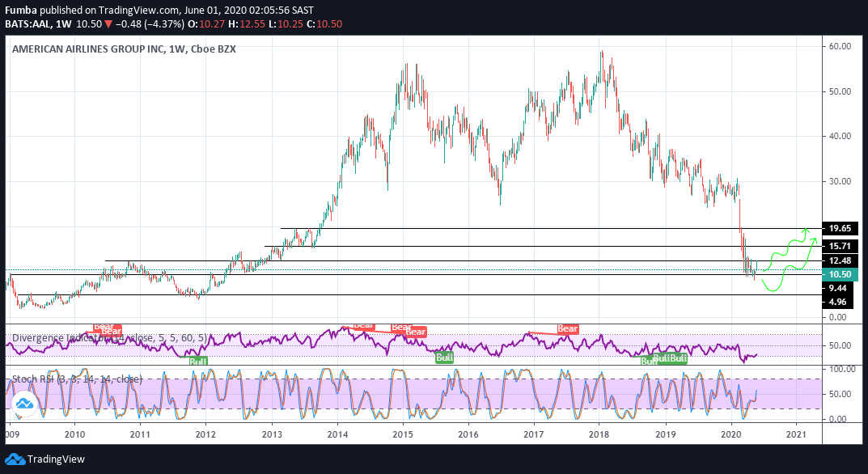This screenshot has height=474, width=868.
Task: Click the green Bull tag near 2012
Action: pyautogui.click(x=197, y=361)
